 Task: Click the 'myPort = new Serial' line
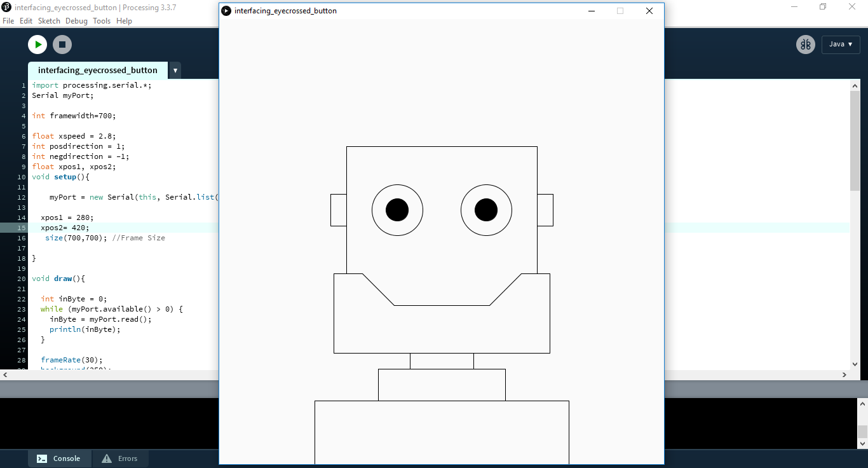(134, 197)
